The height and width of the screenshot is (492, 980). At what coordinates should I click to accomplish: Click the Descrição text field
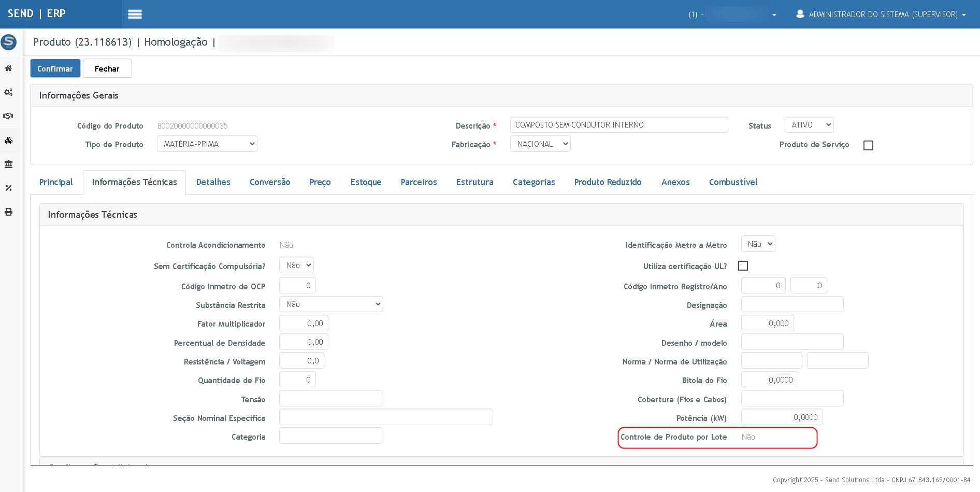tap(618, 125)
